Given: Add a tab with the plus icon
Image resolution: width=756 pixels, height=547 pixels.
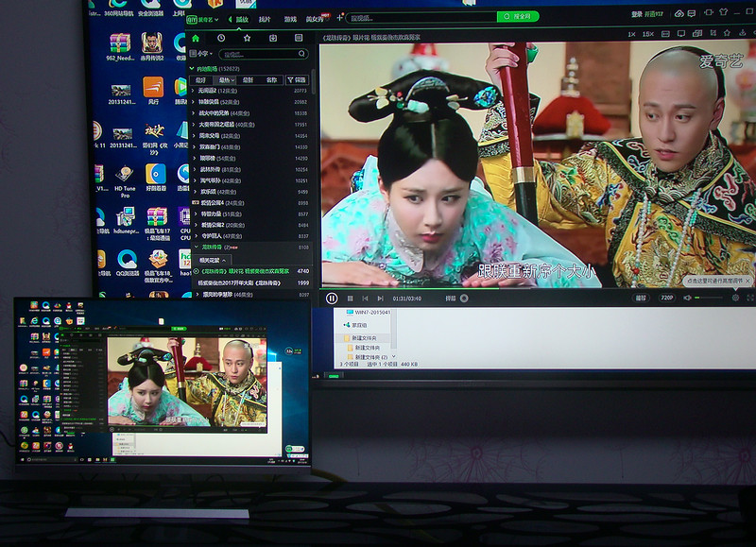Looking at the screenshot, I should [x=339, y=18].
